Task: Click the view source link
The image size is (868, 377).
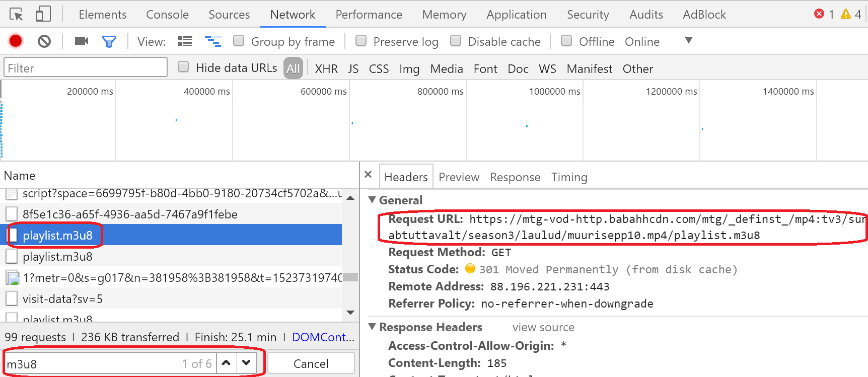Action: pyautogui.click(x=543, y=327)
